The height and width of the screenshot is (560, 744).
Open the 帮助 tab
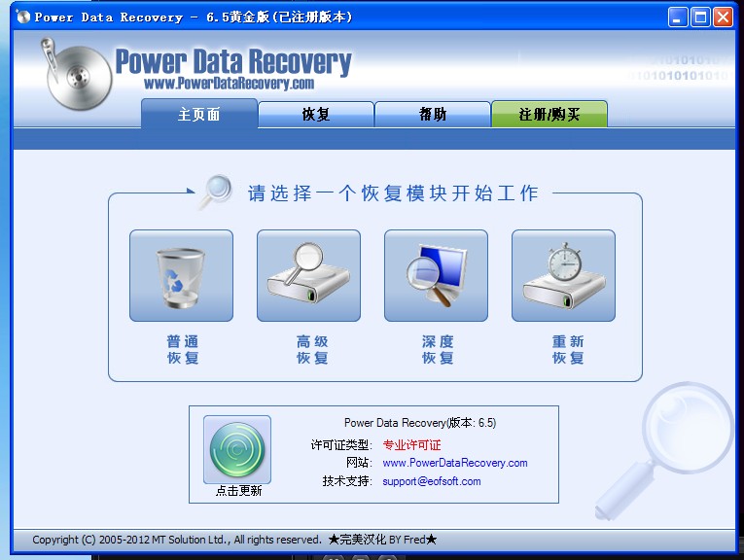tap(433, 115)
